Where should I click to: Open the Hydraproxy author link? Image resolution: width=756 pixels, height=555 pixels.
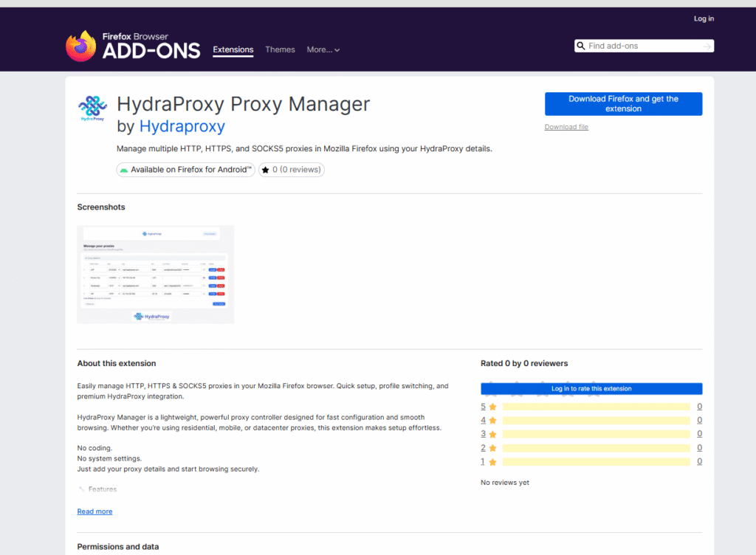click(182, 126)
